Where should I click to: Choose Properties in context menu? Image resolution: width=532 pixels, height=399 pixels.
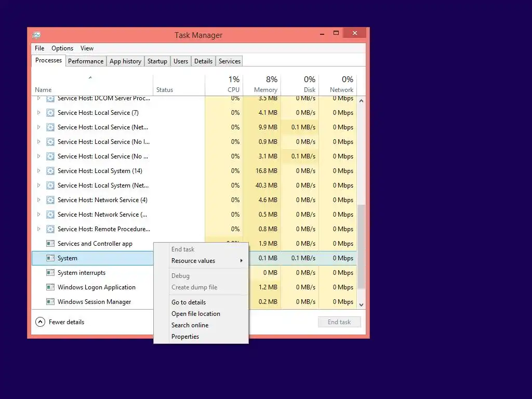pos(185,337)
